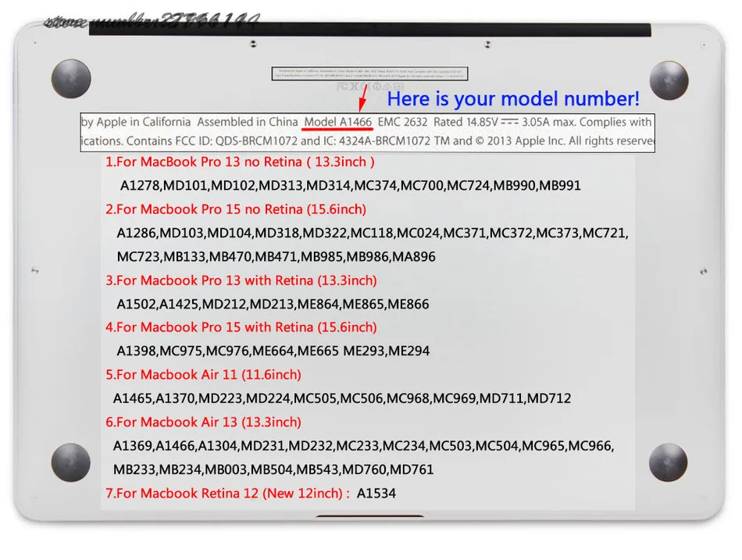Click the '7.For Macbook Retina 12' heading
This screenshot has height=560, width=742.
coord(227,494)
